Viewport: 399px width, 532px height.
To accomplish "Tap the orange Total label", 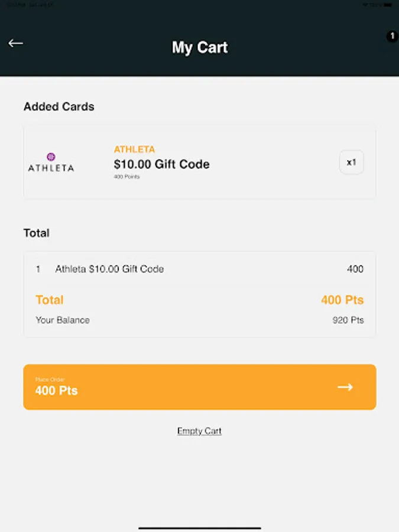I will click(50, 300).
